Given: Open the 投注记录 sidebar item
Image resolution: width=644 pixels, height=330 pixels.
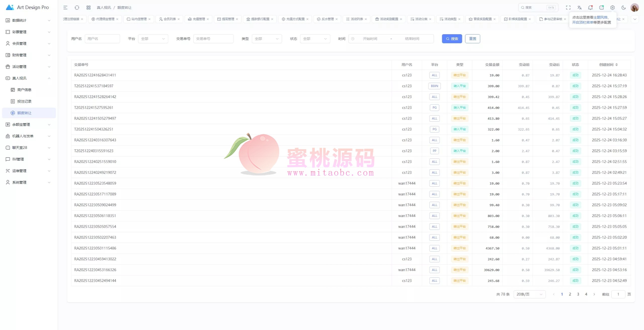Looking at the screenshot, I should tap(24, 101).
